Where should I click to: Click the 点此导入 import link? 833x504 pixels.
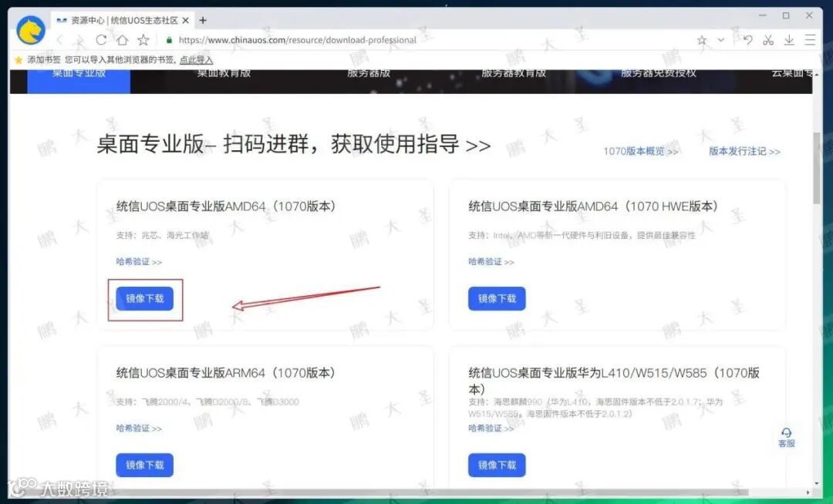point(196,60)
